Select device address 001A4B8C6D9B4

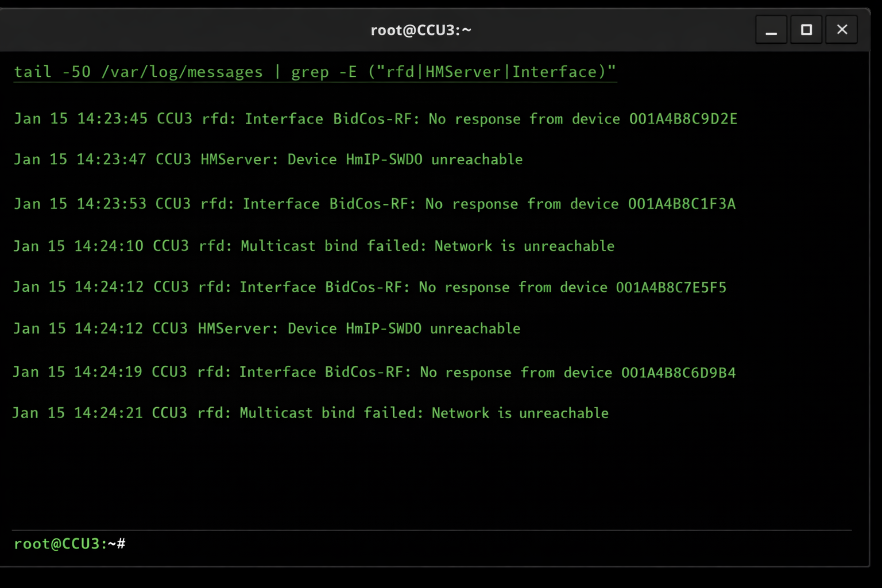678,372
